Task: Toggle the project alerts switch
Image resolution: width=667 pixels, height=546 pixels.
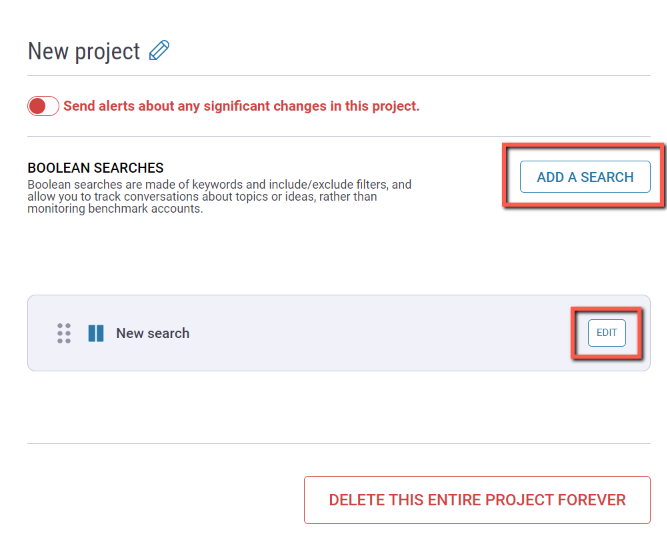Action: (x=43, y=106)
